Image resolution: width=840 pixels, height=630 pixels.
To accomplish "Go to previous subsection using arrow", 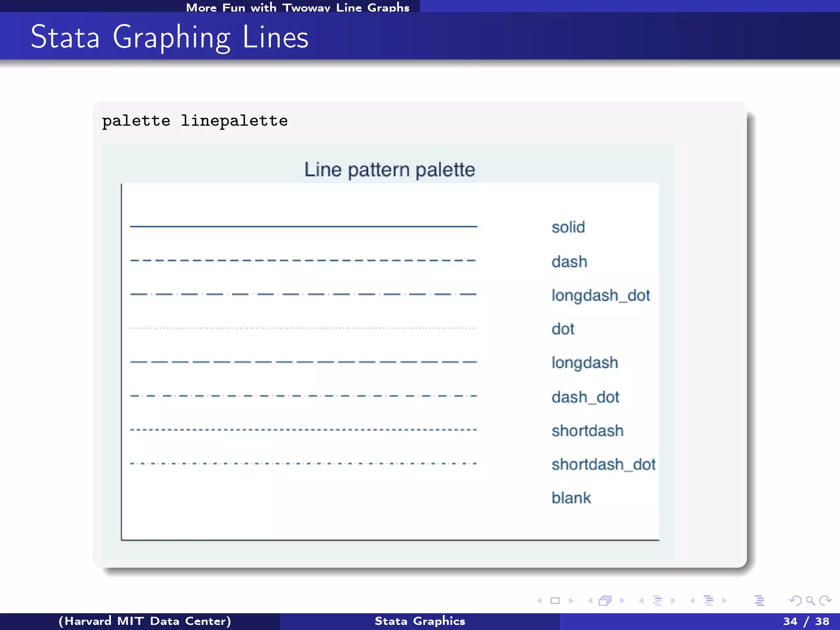I will pyautogui.click(x=641, y=601).
